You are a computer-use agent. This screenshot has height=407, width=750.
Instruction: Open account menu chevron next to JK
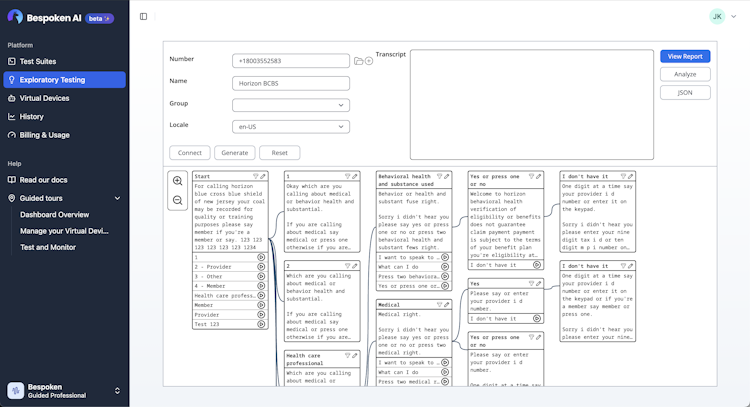pos(733,16)
